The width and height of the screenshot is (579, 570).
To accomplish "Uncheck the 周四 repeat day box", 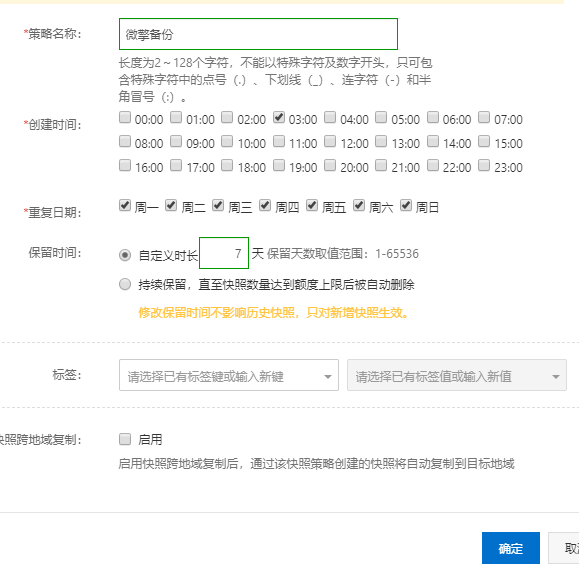I will coord(265,205).
